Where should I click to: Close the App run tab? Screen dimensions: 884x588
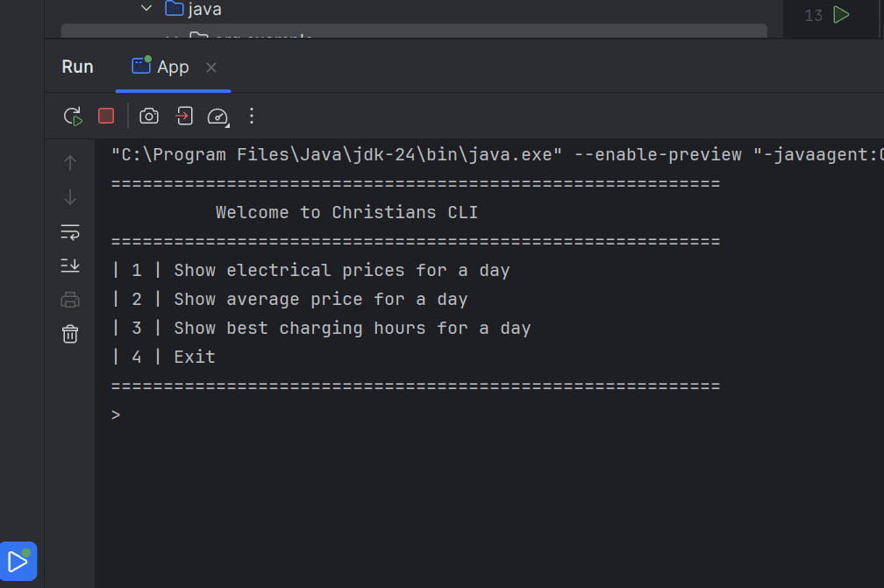coord(210,67)
